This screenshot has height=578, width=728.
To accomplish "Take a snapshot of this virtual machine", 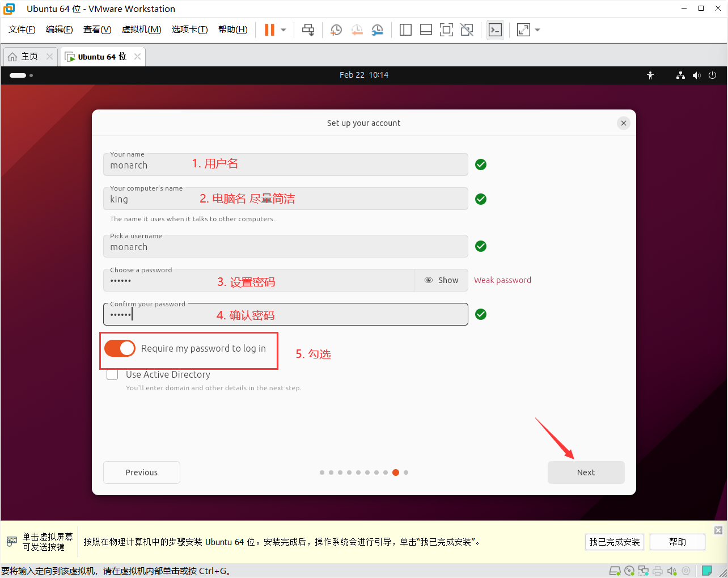I will point(336,30).
